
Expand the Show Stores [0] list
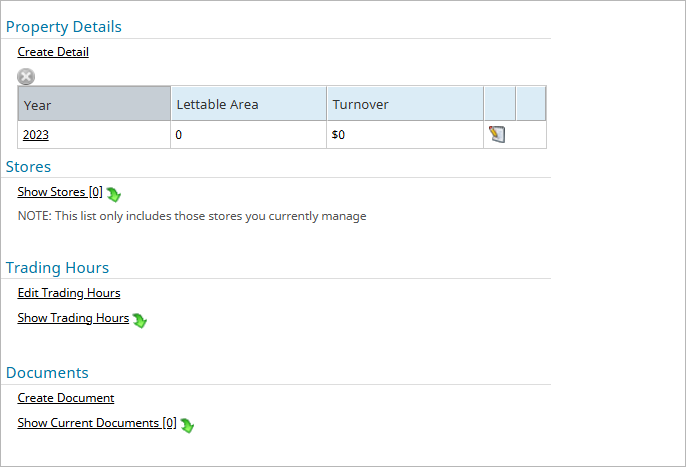pos(60,192)
